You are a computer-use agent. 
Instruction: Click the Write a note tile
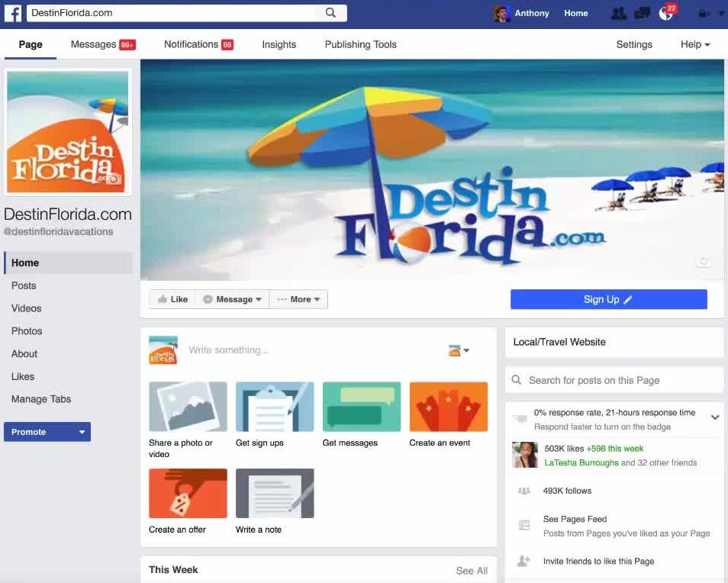275,493
